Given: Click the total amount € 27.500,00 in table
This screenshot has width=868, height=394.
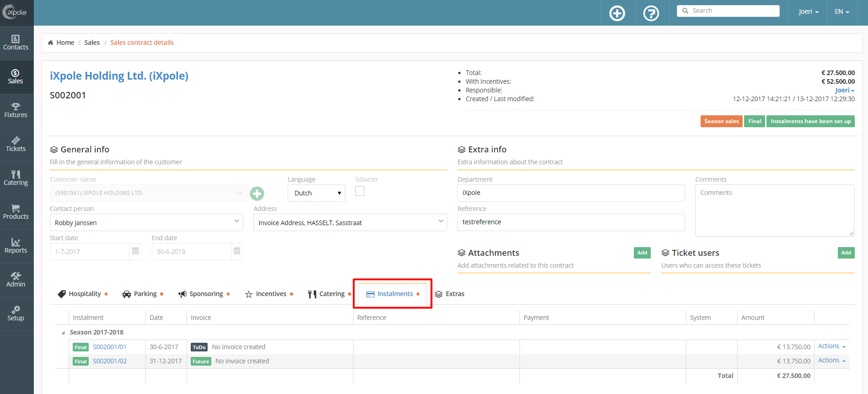Looking at the screenshot, I should [x=793, y=376].
